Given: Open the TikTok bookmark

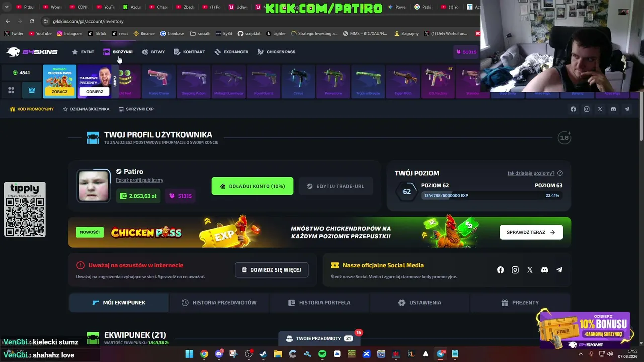Looking at the screenshot, I should pos(97,34).
